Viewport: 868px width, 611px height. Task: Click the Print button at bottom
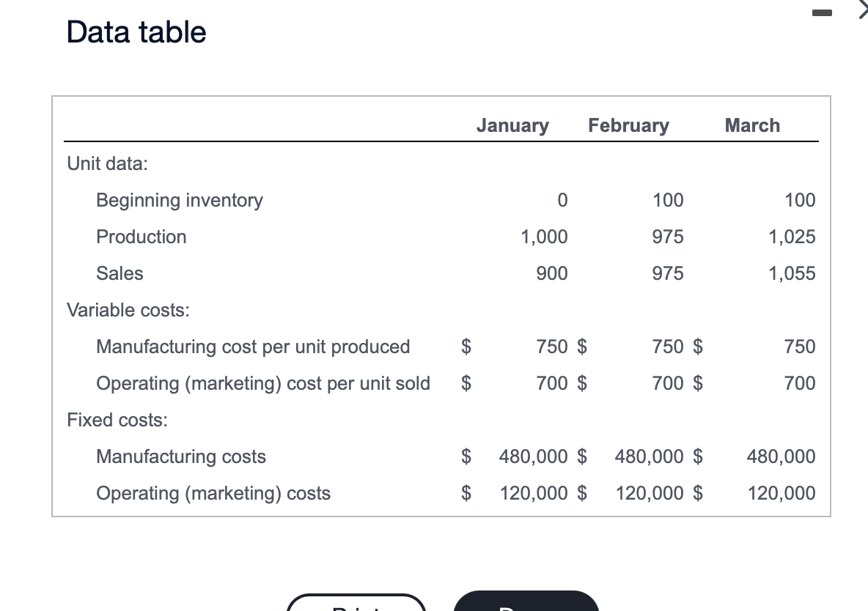click(x=357, y=608)
